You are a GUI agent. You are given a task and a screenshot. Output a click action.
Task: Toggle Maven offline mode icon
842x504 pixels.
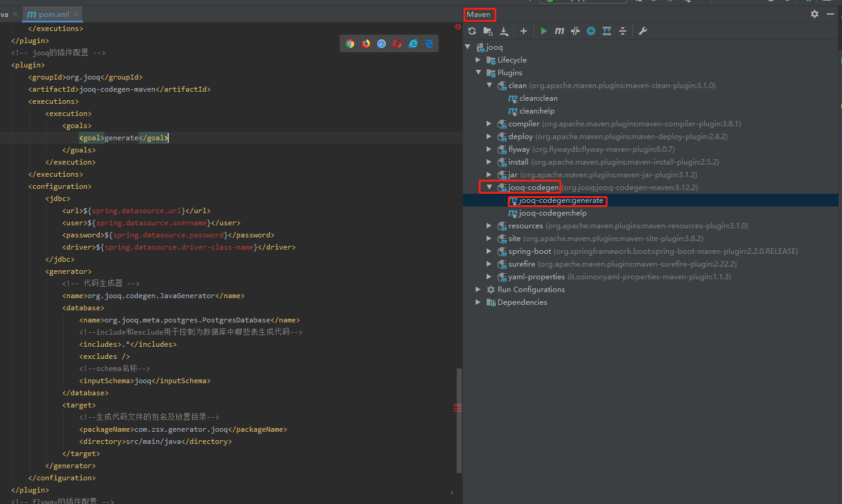tap(591, 31)
